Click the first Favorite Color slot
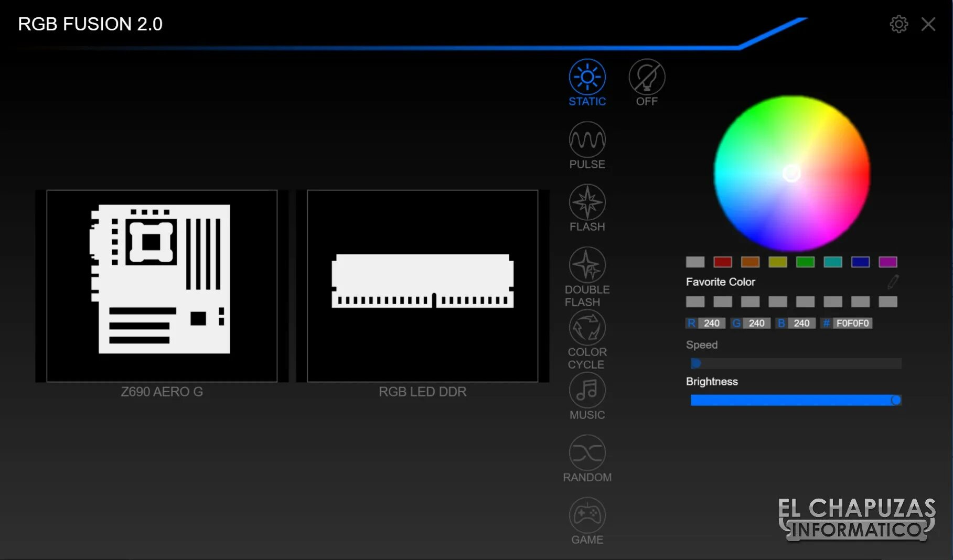 pyautogui.click(x=695, y=301)
